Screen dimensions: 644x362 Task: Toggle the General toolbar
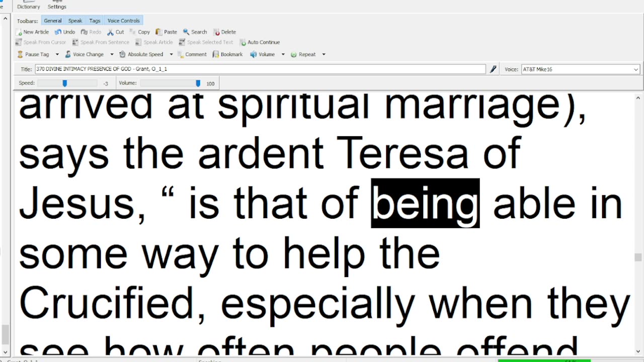52,21
